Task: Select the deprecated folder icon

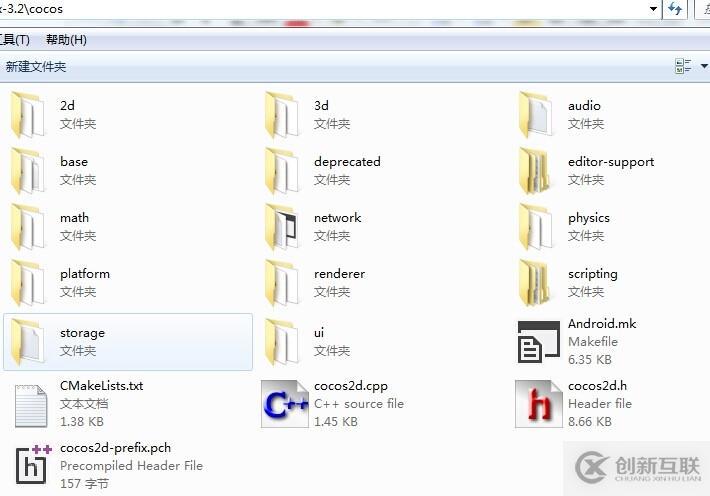Action: pos(282,170)
